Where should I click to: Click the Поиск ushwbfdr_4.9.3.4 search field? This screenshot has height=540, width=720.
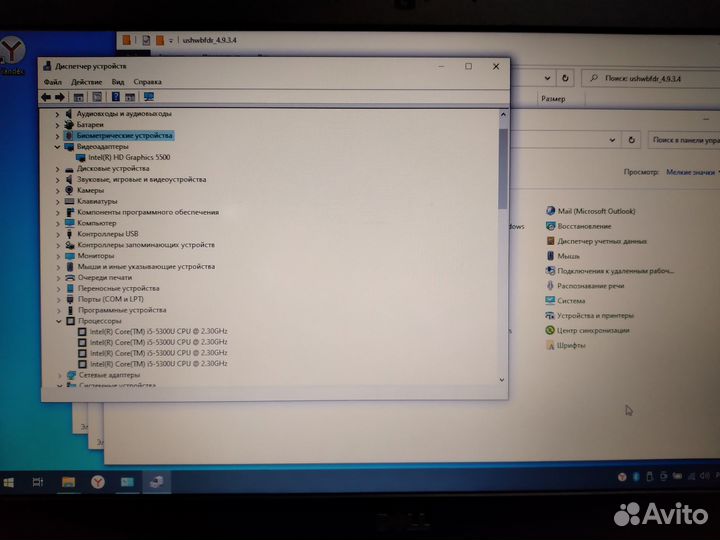coord(651,79)
